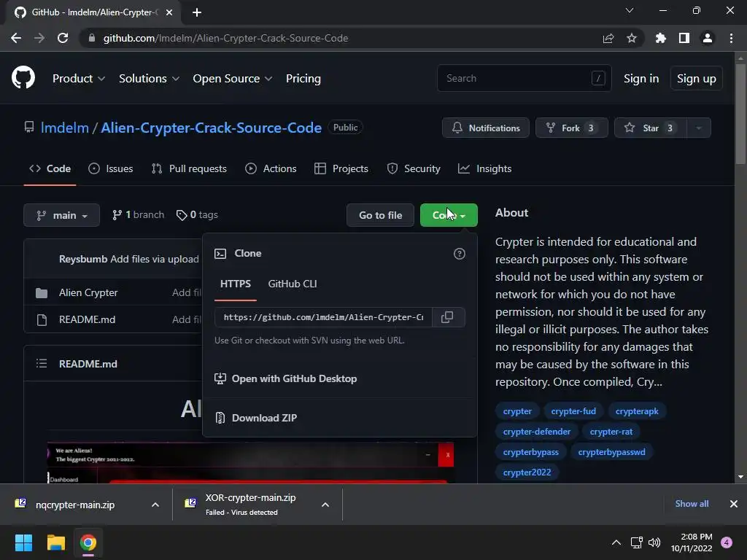Click the crypter-fud topic tag

(x=573, y=411)
